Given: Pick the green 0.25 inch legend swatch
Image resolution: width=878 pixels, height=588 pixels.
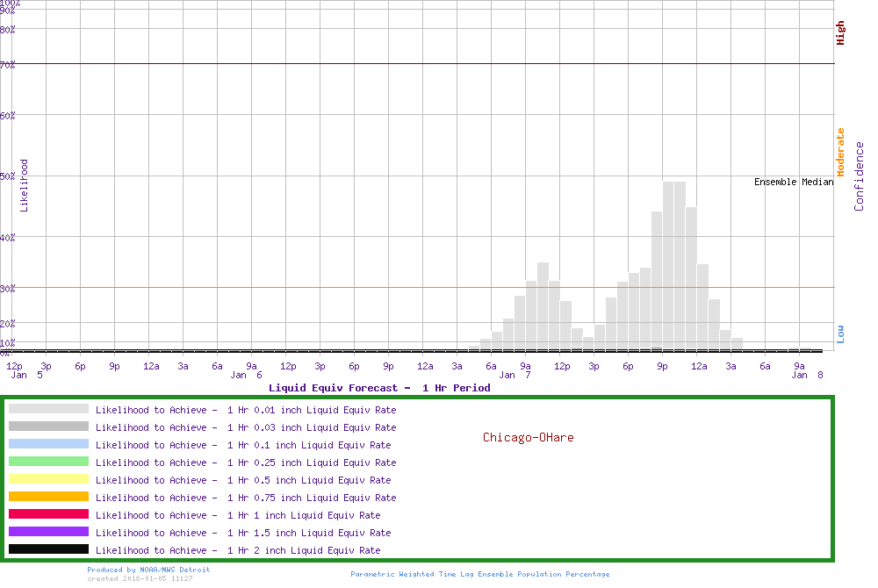Looking at the screenshot, I should [x=48, y=462].
